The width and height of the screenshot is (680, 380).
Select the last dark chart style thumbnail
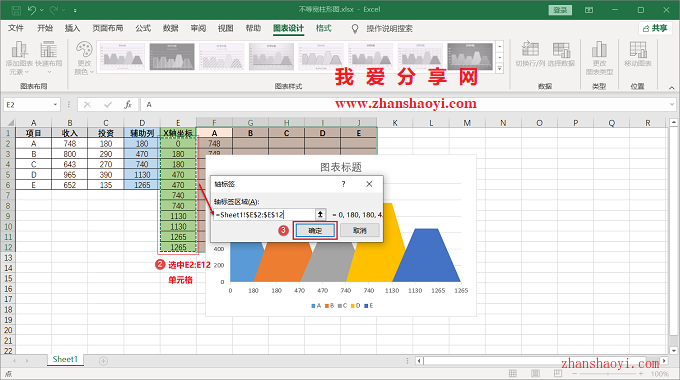coord(470,56)
